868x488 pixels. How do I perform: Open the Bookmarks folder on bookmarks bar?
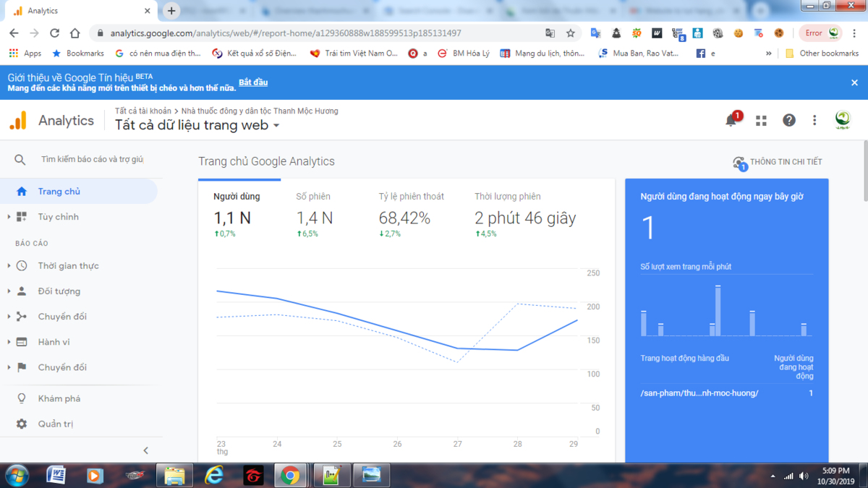click(78, 53)
